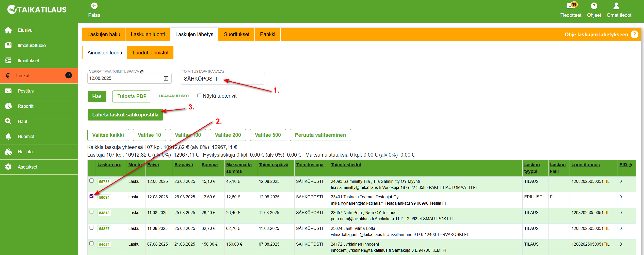Click help icon beside Ohje laskujen lähetykseen
Viewport: 644px width, 255px height.
(635, 34)
